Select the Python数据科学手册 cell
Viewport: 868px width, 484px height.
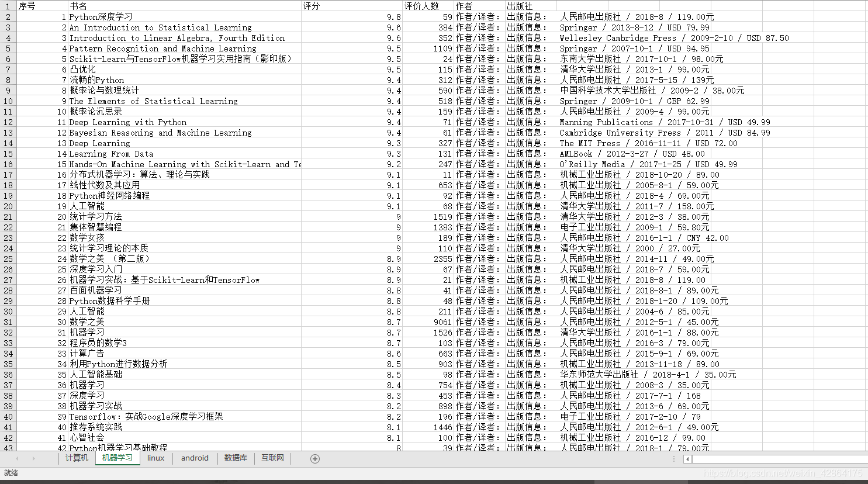pos(185,301)
